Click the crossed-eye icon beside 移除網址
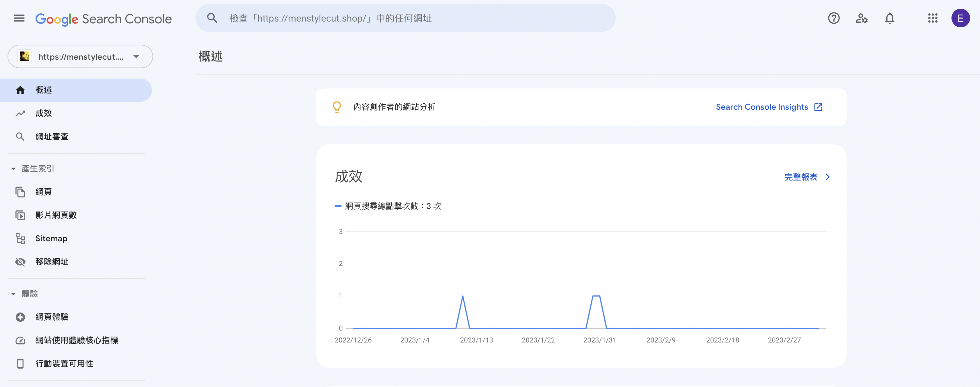Screen dimensions: 980x387 [20, 262]
